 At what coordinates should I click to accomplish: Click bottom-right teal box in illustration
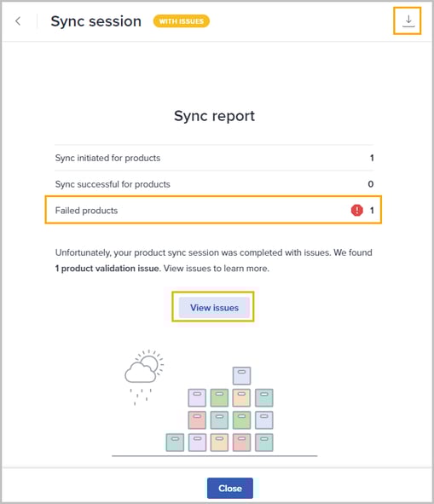[264, 442]
